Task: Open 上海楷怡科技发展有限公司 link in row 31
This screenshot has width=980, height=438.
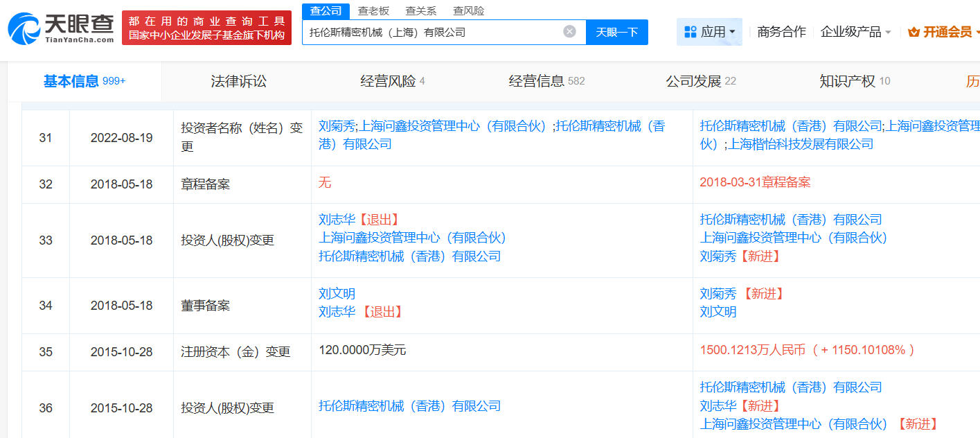Action: click(x=800, y=144)
